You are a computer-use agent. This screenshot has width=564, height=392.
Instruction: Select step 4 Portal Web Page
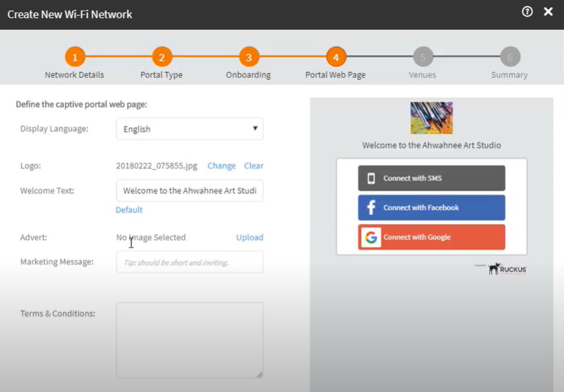point(335,58)
